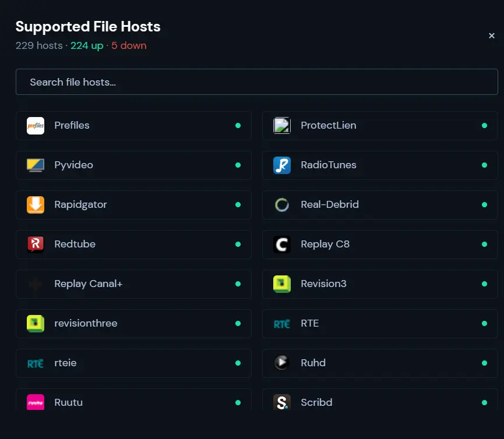504x439 pixels.
Task: Click the Supported File Hosts heading
Action: [x=88, y=27]
